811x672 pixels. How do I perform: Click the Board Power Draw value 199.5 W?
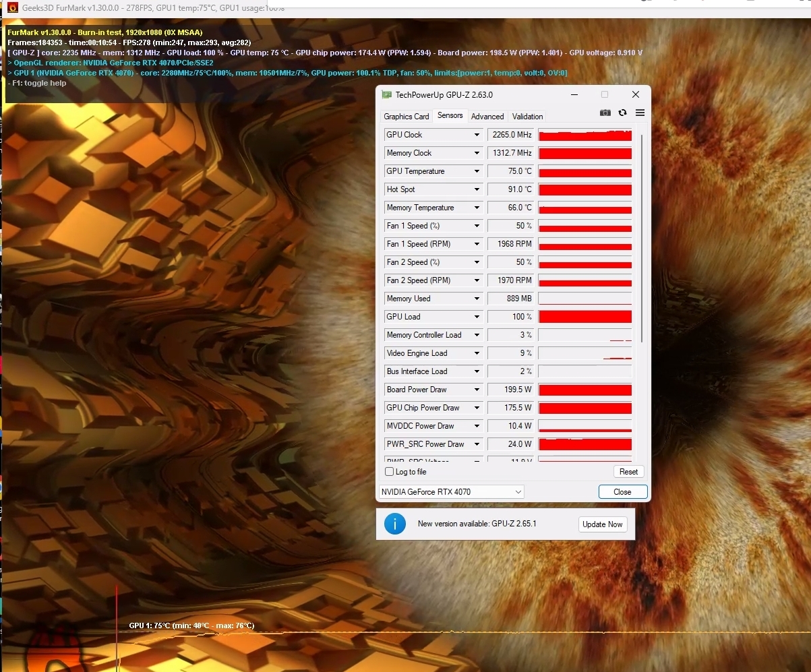click(511, 390)
